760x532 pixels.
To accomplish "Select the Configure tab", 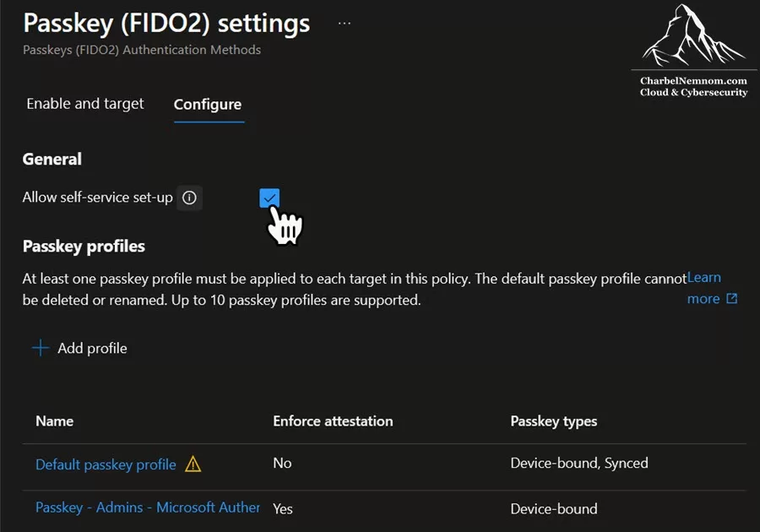I will [208, 105].
